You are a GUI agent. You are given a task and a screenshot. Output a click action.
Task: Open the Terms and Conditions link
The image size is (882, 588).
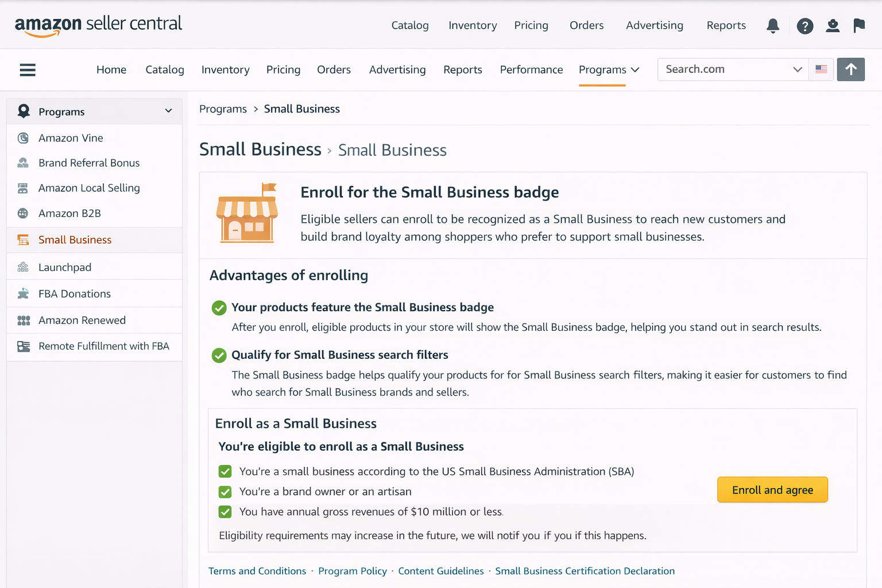[257, 571]
